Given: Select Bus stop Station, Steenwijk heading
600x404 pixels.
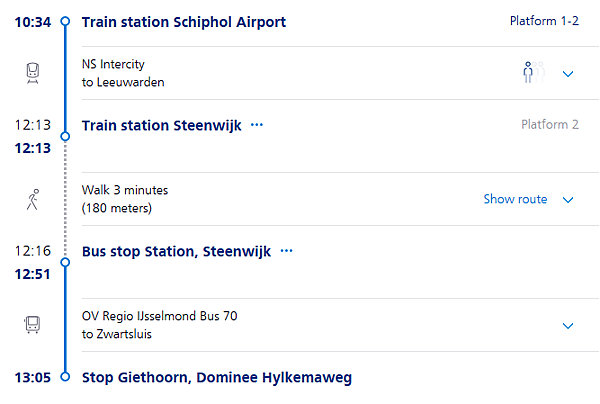Looking at the screenshot, I should coord(177,251).
